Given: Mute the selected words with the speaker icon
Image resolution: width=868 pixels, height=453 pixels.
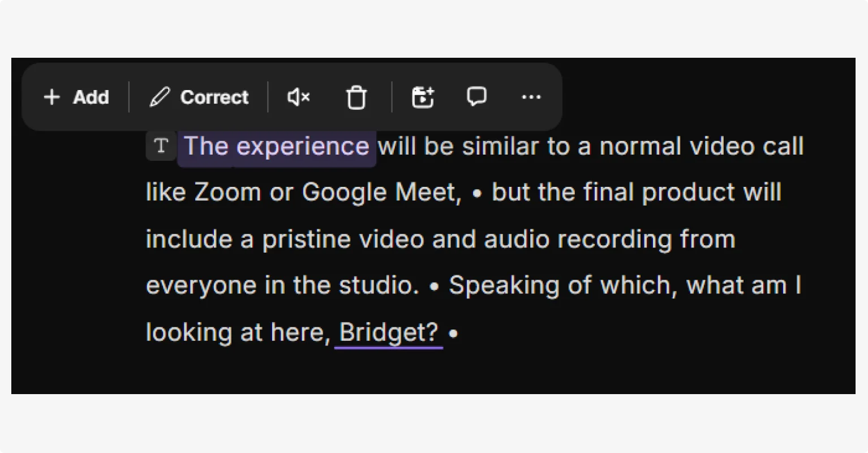Looking at the screenshot, I should point(298,97).
